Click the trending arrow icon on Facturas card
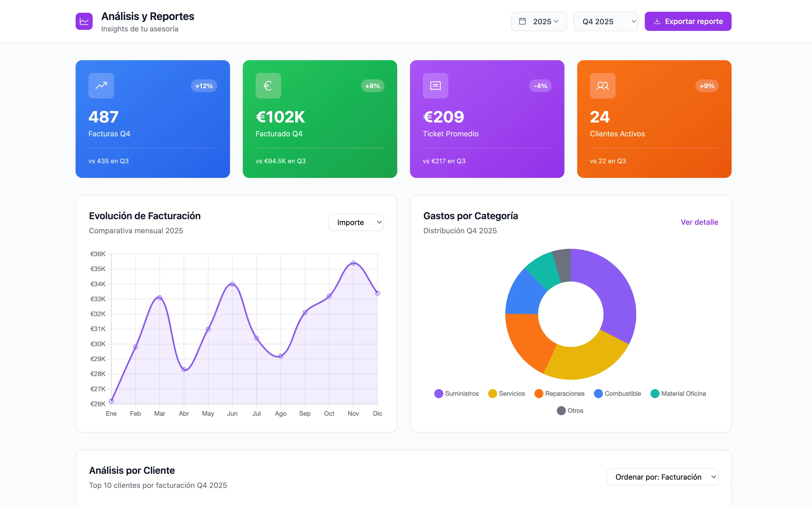Image resolution: width=812 pixels, height=506 pixels. pos(101,86)
